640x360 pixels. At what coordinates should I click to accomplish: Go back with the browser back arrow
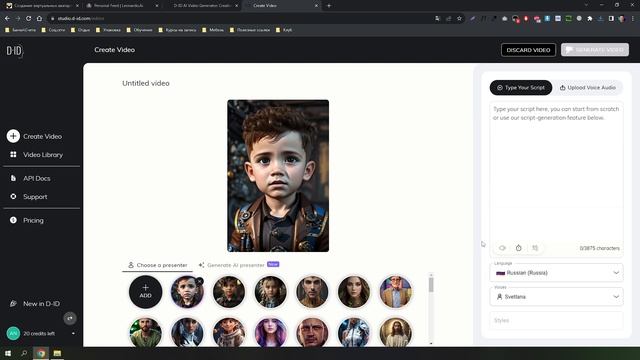coord(7,18)
